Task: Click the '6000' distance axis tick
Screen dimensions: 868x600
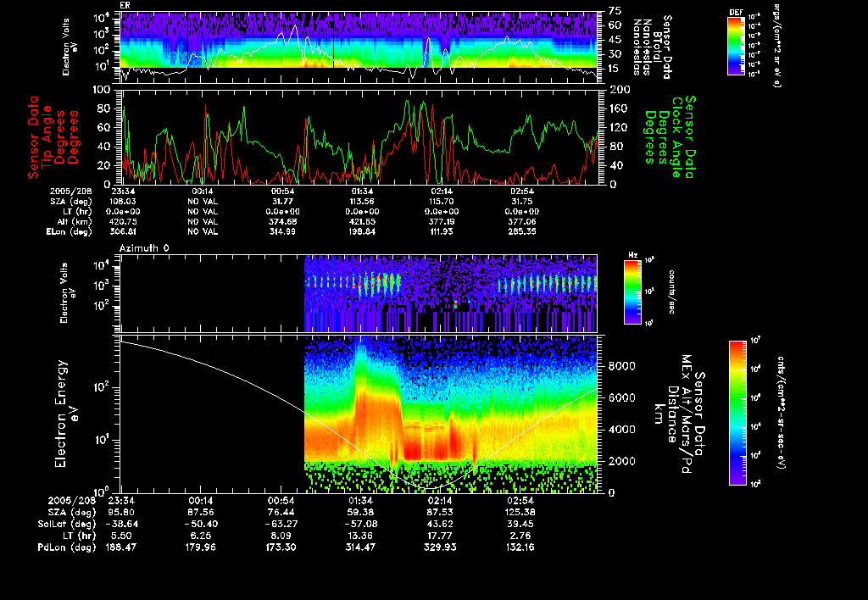Action: (x=622, y=398)
